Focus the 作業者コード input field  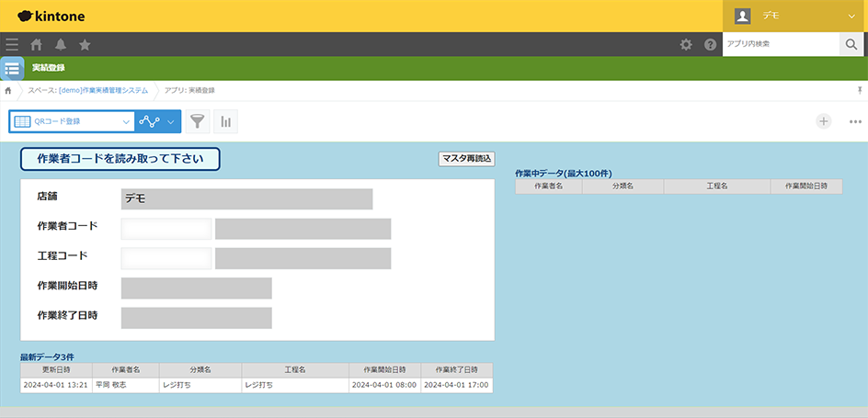click(x=166, y=229)
